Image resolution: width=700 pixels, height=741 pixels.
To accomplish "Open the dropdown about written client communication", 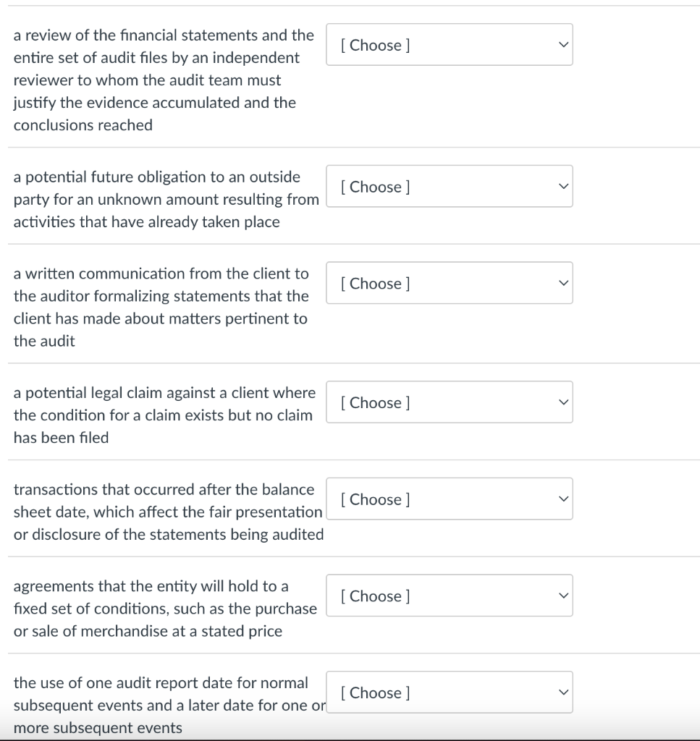I will click(449, 283).
